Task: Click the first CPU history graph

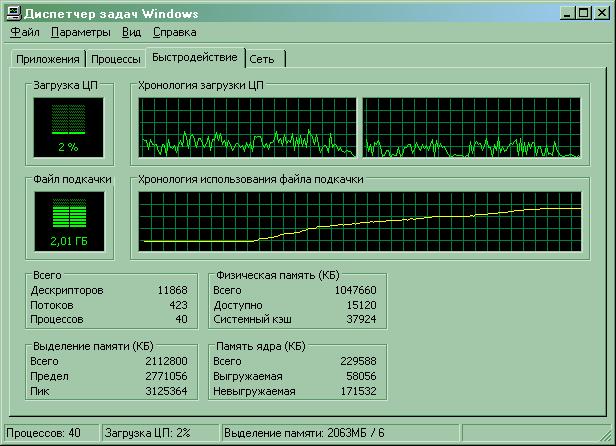Action: [x=248, y=127]
